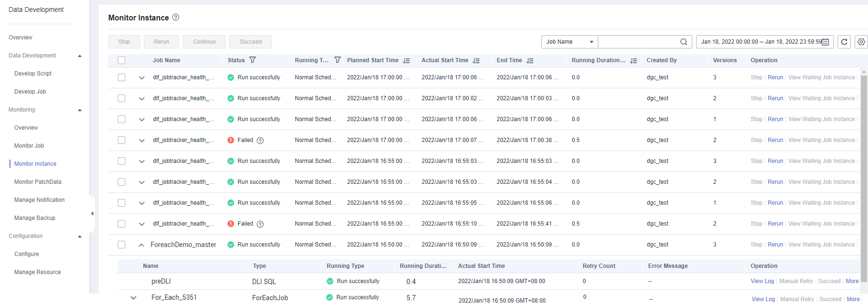Select all rows with header checkbox

point(122,60)
